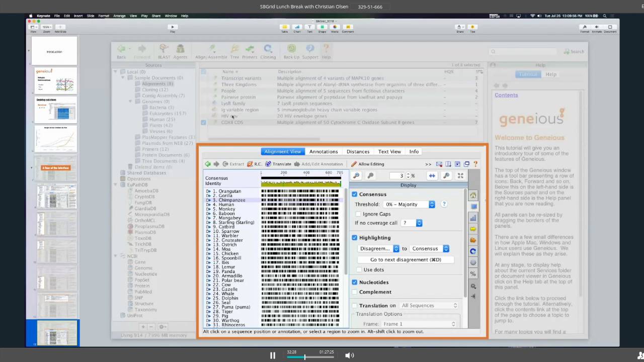This screenshot has width=644, height=362.
Task: Click the Geneious Cloning toolbar icon
Action: pyautogui.click(x=268, y=49)
